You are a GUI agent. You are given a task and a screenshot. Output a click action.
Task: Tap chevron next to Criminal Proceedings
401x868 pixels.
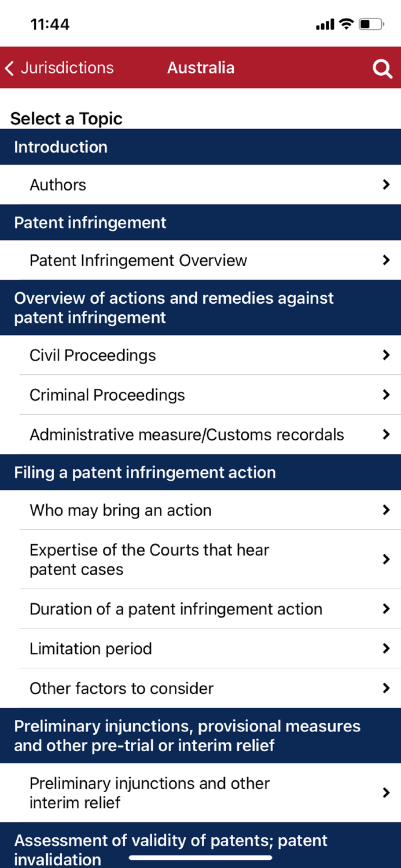point(386,395)
